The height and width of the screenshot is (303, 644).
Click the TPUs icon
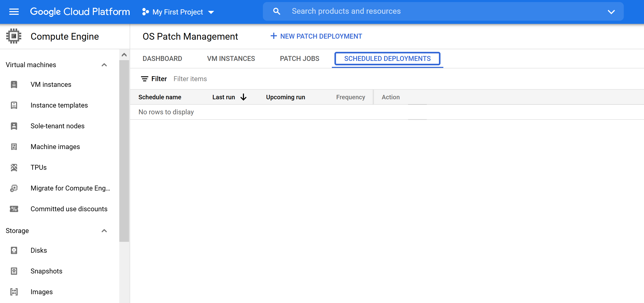(14, 167)
